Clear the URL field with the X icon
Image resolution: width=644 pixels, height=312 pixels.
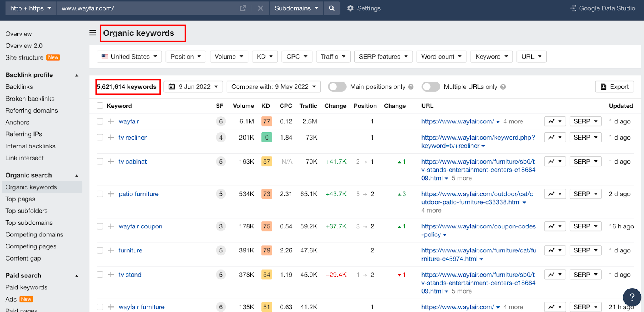pyautogui.click(x=260, y=8)
